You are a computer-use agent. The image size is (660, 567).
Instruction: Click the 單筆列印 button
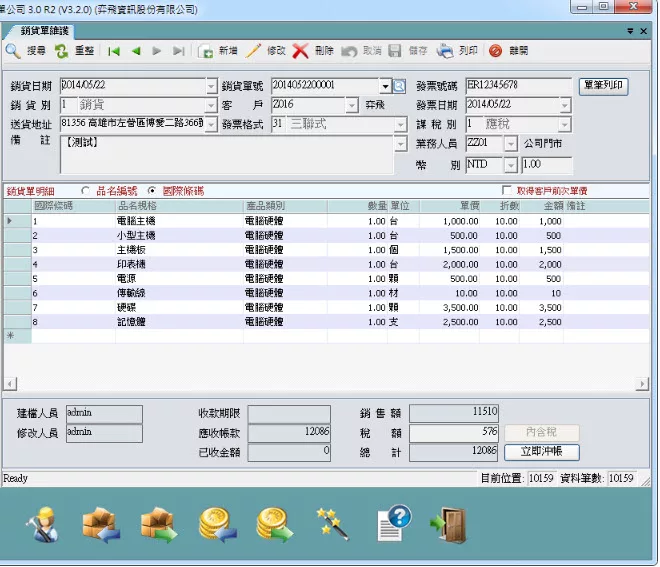tap(604, 86)
